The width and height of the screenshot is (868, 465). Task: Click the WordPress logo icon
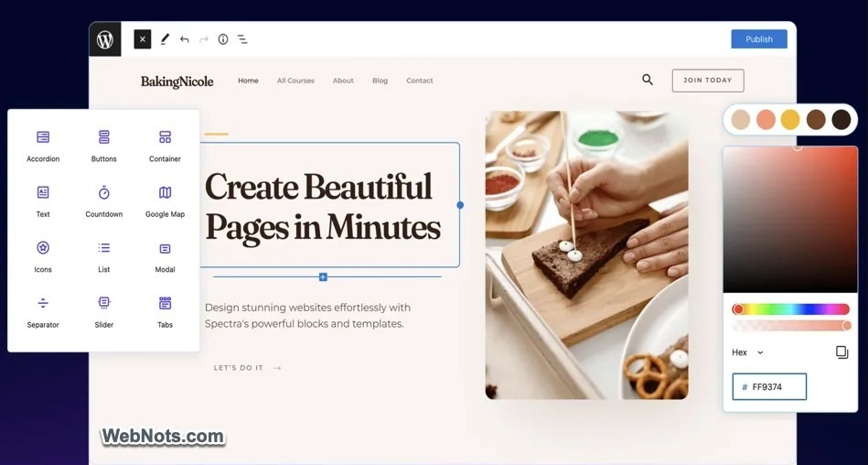coord(105,39)
